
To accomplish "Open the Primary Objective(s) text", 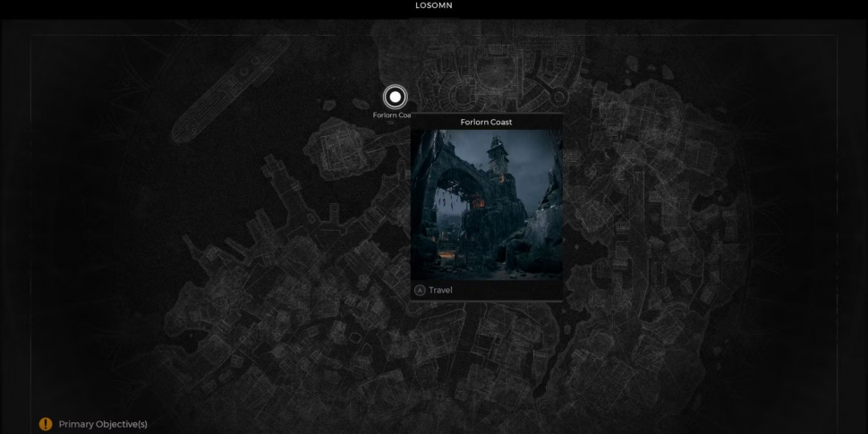I will (x=103, y=424).
